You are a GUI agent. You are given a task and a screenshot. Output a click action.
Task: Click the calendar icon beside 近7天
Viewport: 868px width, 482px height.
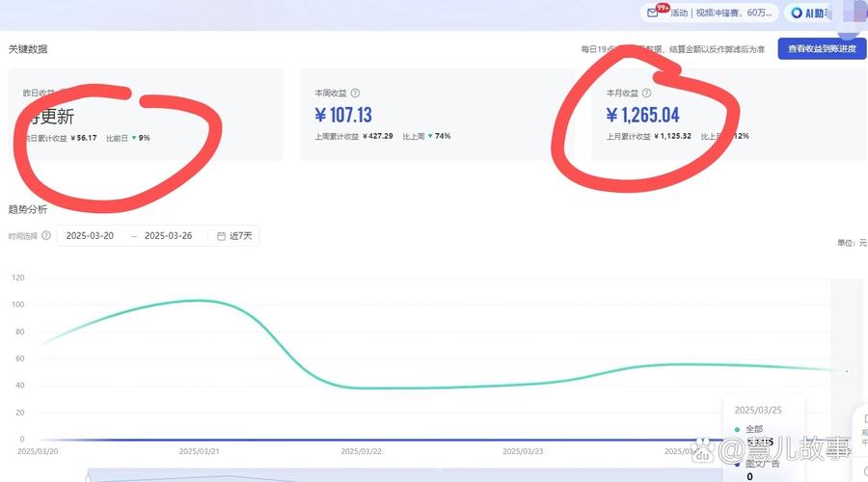pyautogui.click(x=222, y=235)
